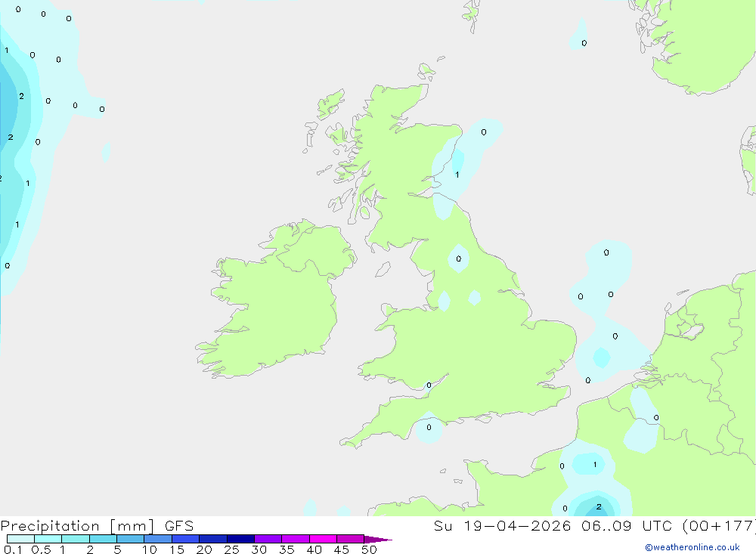Click the '1' value off northeast Scotland coast

coord(457,175)
